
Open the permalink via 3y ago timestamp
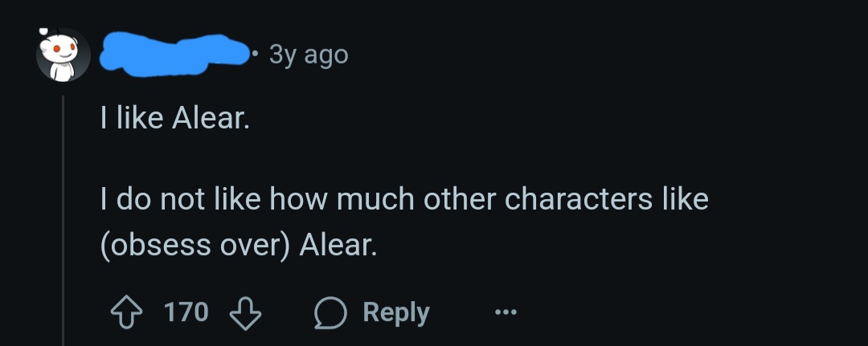click(309, 55)
